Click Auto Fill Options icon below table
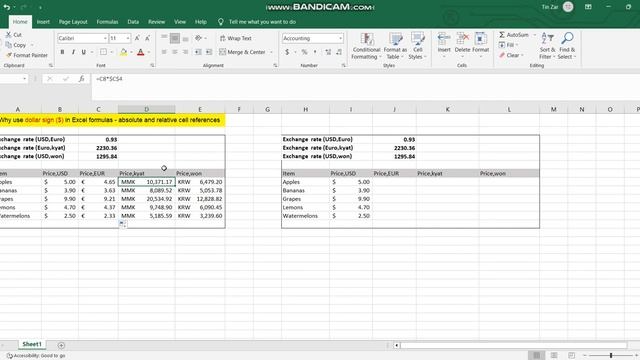Screen dimensions: 640x360 (x=123, y=224)
